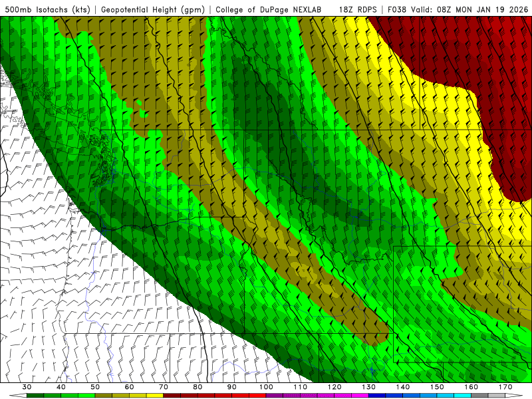Click the darkest green swatch under 30

pos(35,396)
